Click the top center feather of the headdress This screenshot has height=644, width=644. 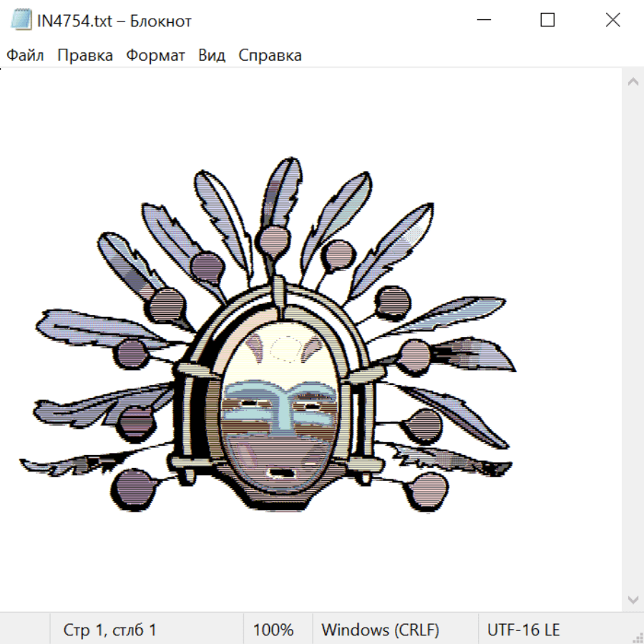[280, 193]
